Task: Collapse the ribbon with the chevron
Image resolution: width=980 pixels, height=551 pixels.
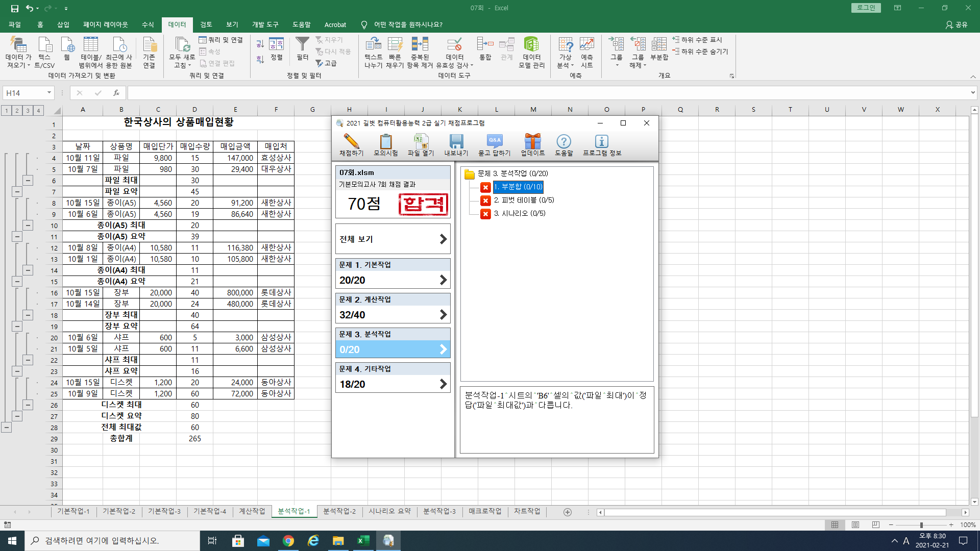Action: 973,77
